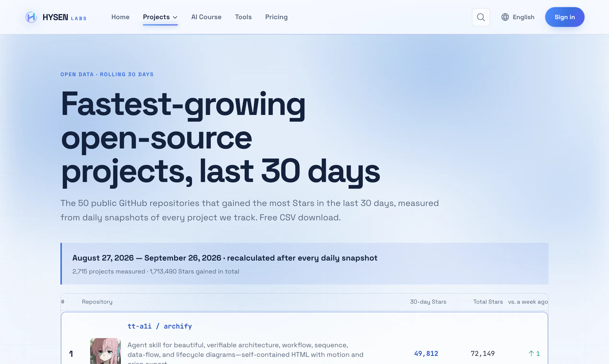Click the date range August 27 — September 26 text
The image size is (609, 364).
click(146, 258)
